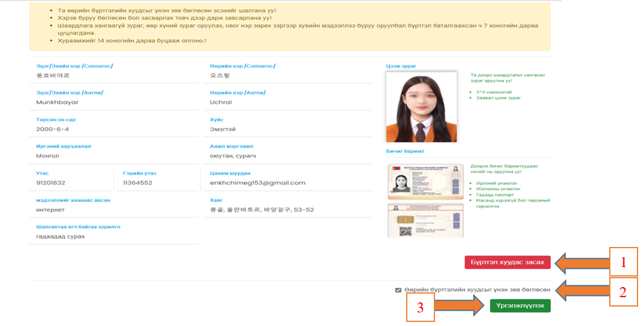644x326 pixels.
Task: Select the Uchral given name field
Action: pyautogui.click(x=221, y=102)
